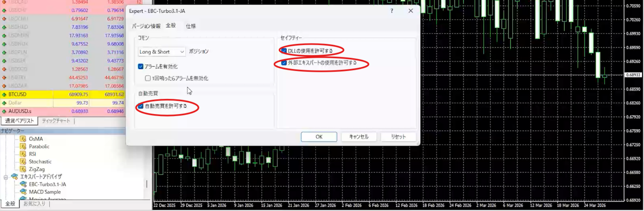Select the RSI tree item label
644x211 pixels.
[32, 154]
